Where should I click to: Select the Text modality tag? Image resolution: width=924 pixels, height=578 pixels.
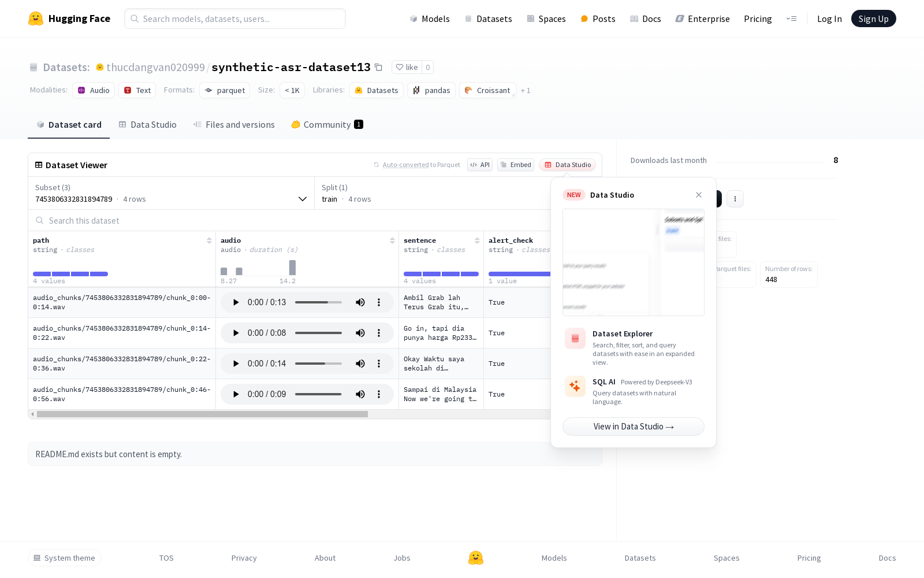pyautogui.click(x=137, y=90)
